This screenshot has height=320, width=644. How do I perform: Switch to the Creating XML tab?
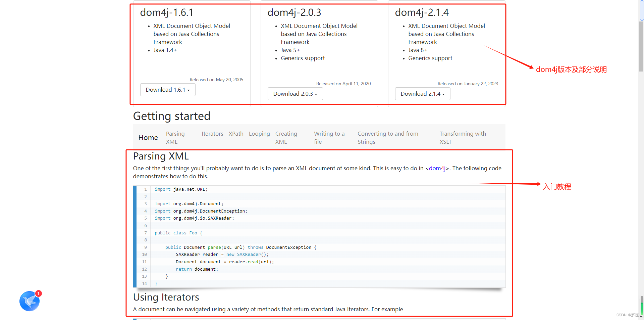tap(286, 138)
